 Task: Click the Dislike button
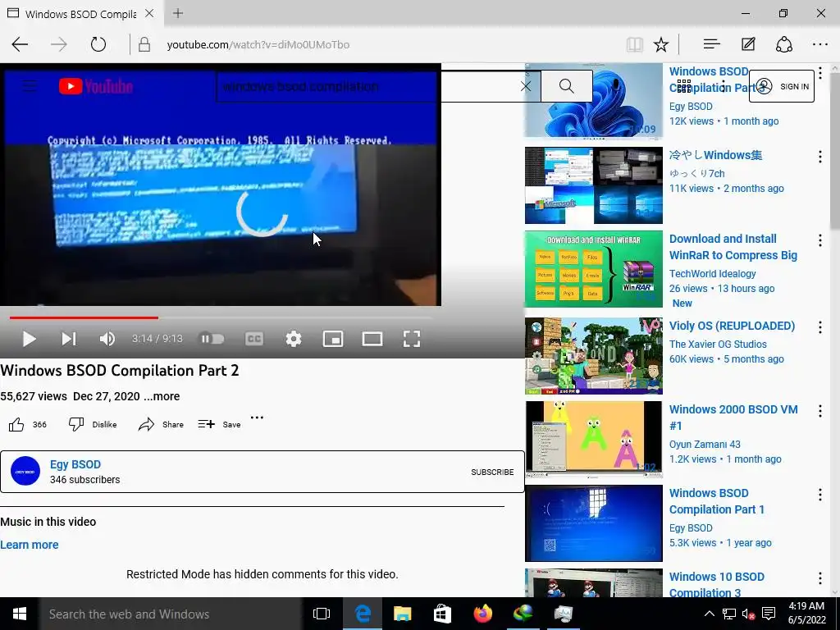pyautogui.click(x=93, y=424)
